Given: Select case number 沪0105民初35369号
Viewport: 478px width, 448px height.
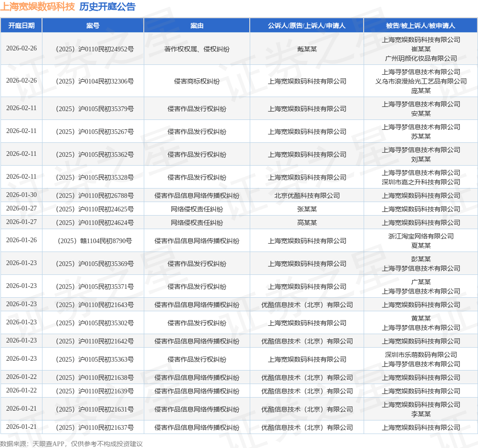Looking at the screenshot, I should point(106,264).
